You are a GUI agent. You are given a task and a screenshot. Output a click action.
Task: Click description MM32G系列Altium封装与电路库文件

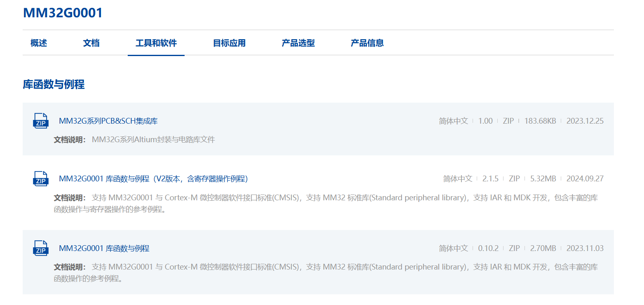[x=153, y=140]
